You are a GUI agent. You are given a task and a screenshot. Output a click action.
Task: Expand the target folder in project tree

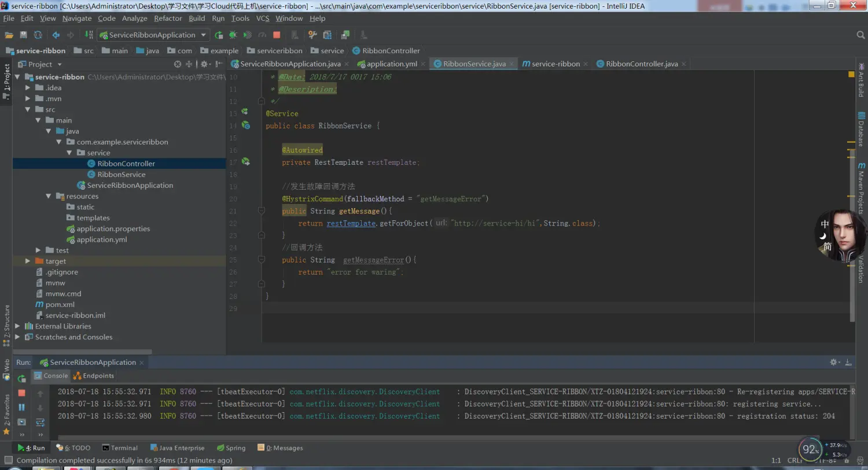(x=27, y=261)
